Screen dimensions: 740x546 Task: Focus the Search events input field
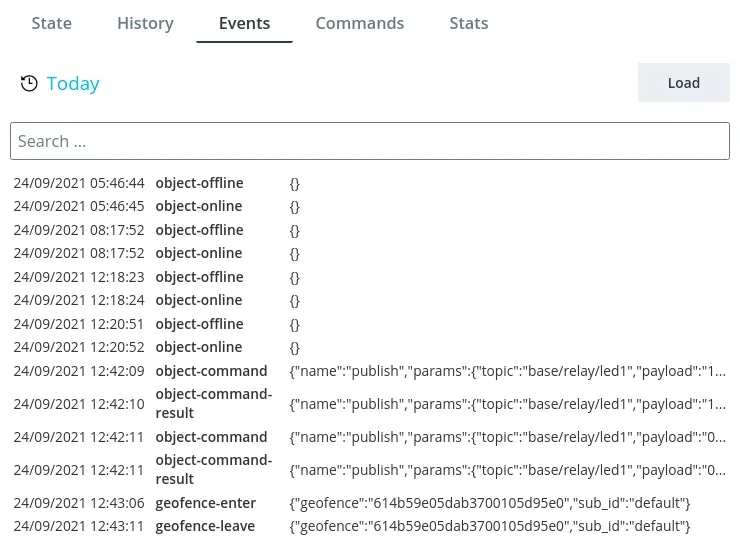coord(370,141)
